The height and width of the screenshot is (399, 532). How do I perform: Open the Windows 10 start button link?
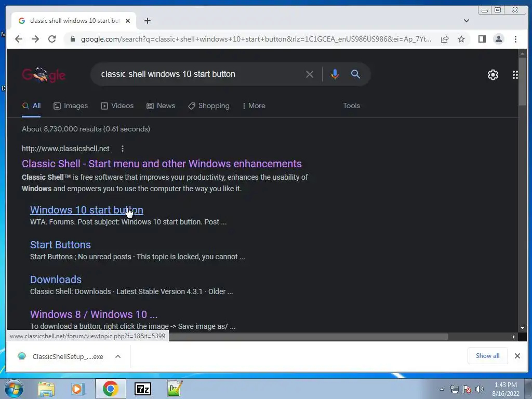coord(87,210)
